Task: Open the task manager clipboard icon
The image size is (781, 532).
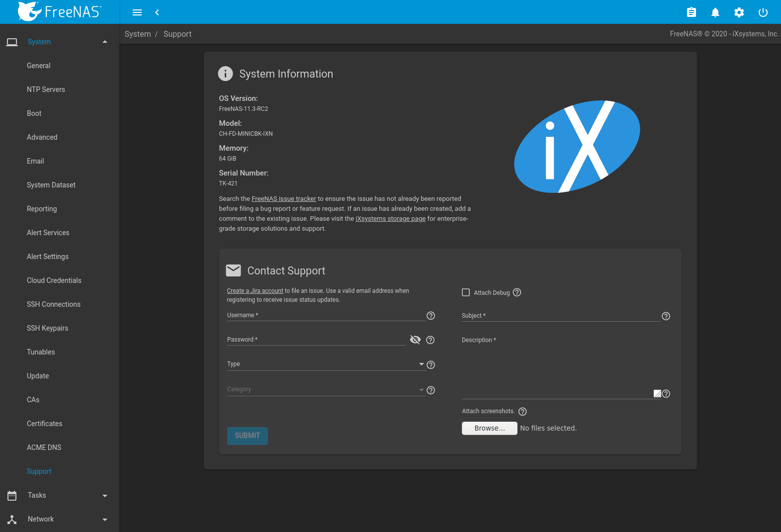Action: pyautogui.click(x=691, y=12)
